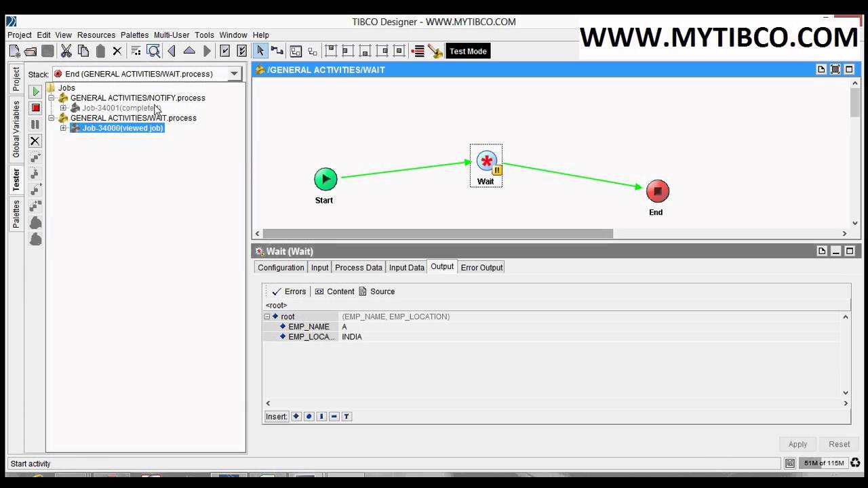Screen dimensions: 868x488
Task: Toggle the Test Mode button
Action: coord(468,51)
